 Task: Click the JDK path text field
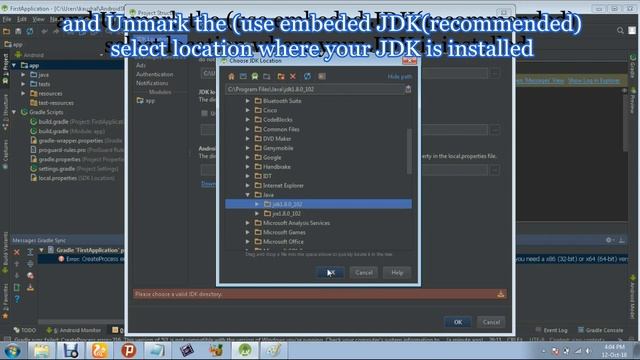(315, 89)
